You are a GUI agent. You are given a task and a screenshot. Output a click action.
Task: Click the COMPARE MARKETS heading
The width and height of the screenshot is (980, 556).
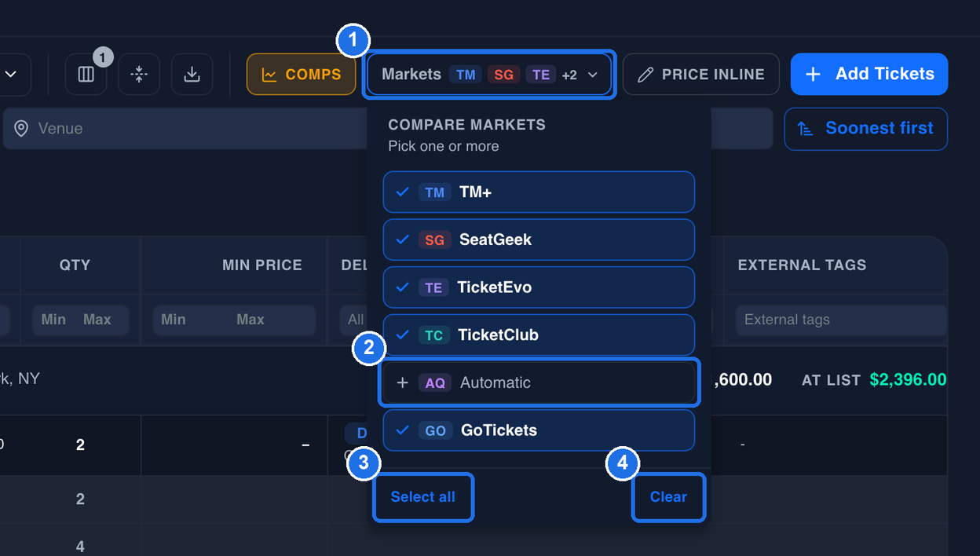click(x=466, y=125)
